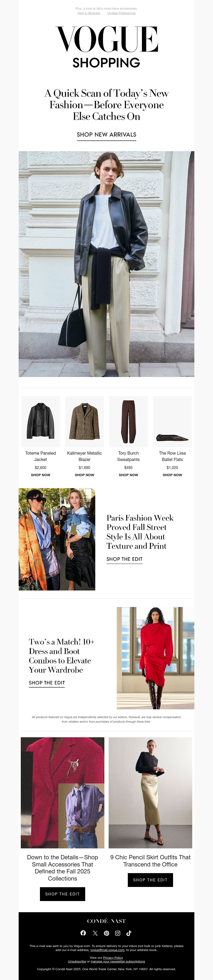Open the Privacy Policy link
Viewport: 213px width, 980px height.
(113, 958)
